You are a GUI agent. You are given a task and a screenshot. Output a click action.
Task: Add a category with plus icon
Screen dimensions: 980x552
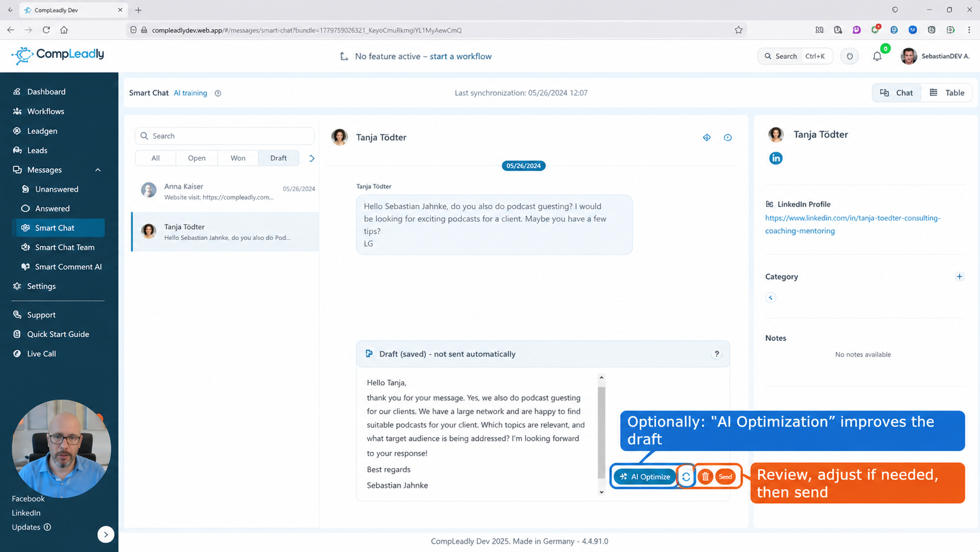959,276
